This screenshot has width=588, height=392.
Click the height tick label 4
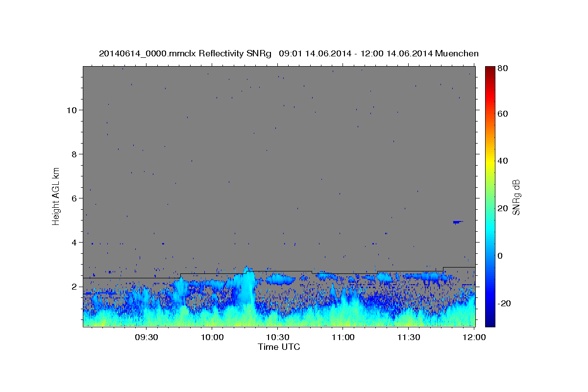[74, 243]
